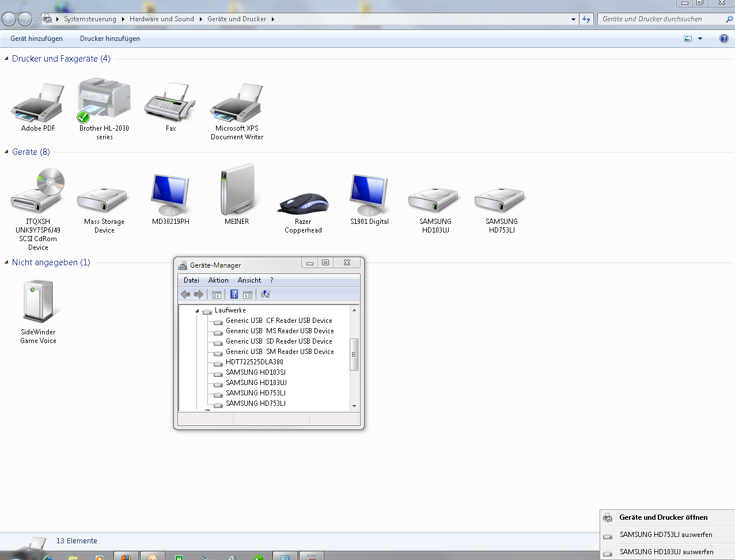
Task: Navigate to Hardware und Sound breadcrumb
Action: tap(162, 19)
